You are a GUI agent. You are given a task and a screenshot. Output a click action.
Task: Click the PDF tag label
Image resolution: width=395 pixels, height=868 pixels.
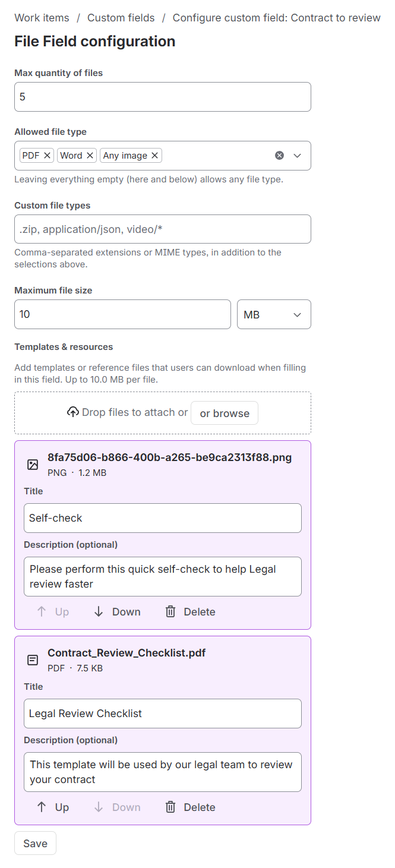click(x=31, y=156)
